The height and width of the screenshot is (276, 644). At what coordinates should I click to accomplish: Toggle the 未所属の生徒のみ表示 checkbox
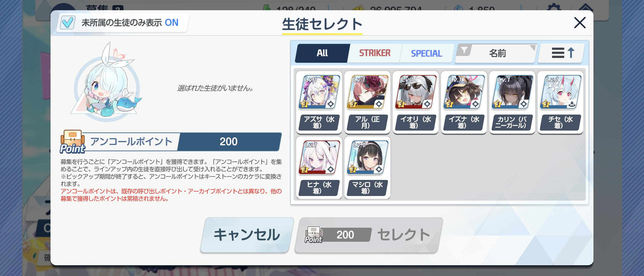click(x=67, y=23)
